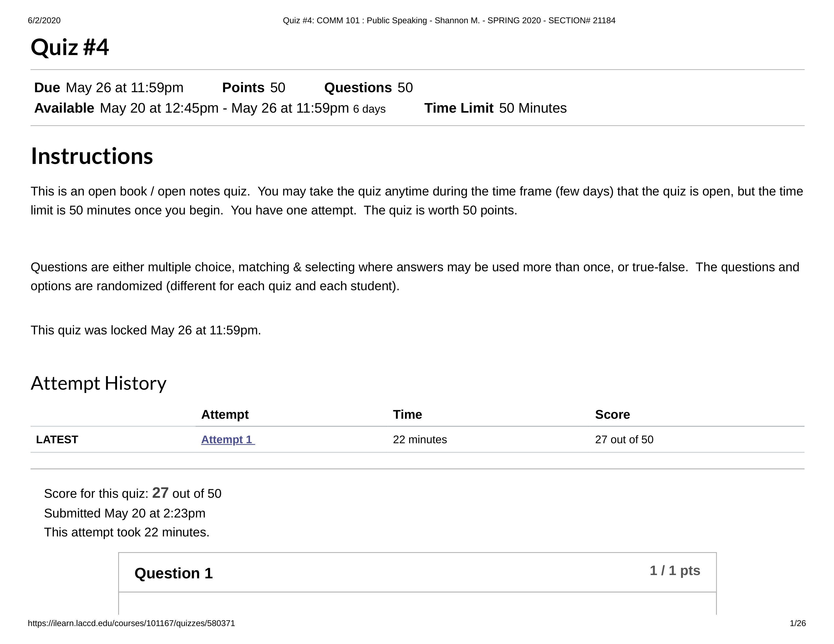Click the Attempt column header
834x644 pixels.
pos(225,414)
